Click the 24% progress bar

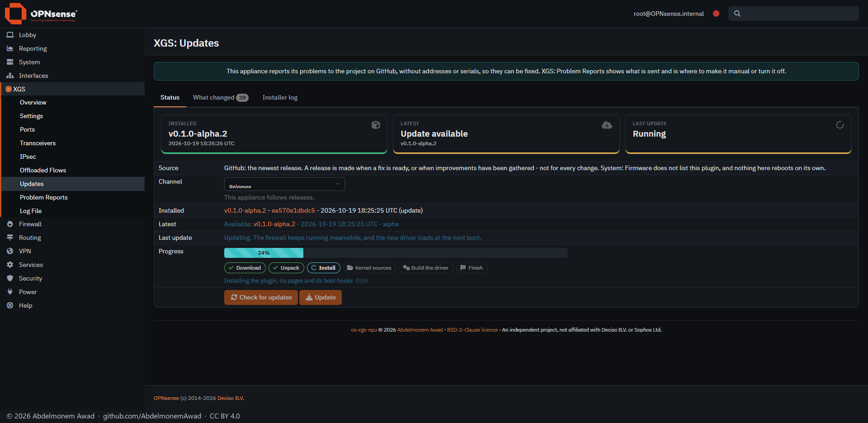(x=396, y=253)
